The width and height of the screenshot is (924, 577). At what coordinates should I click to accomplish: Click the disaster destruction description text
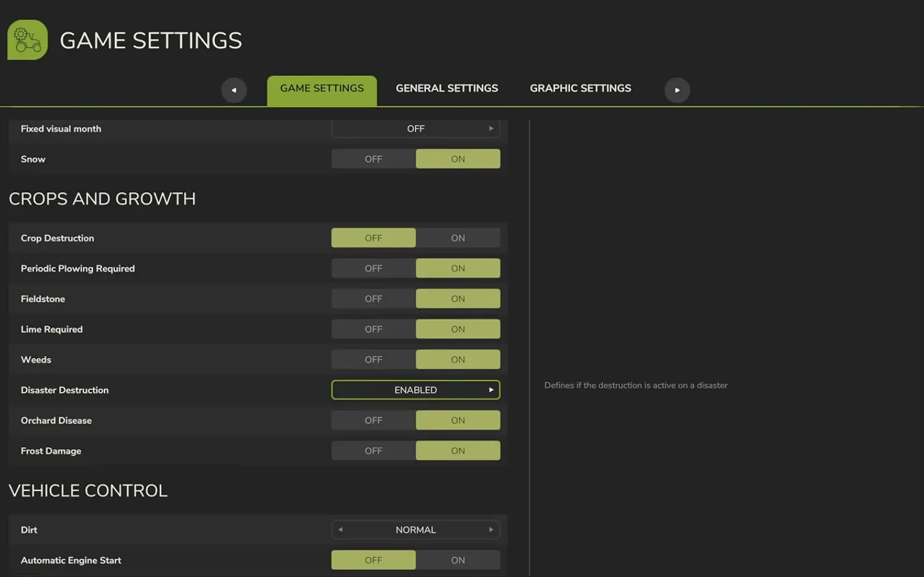tap(636, 385)
